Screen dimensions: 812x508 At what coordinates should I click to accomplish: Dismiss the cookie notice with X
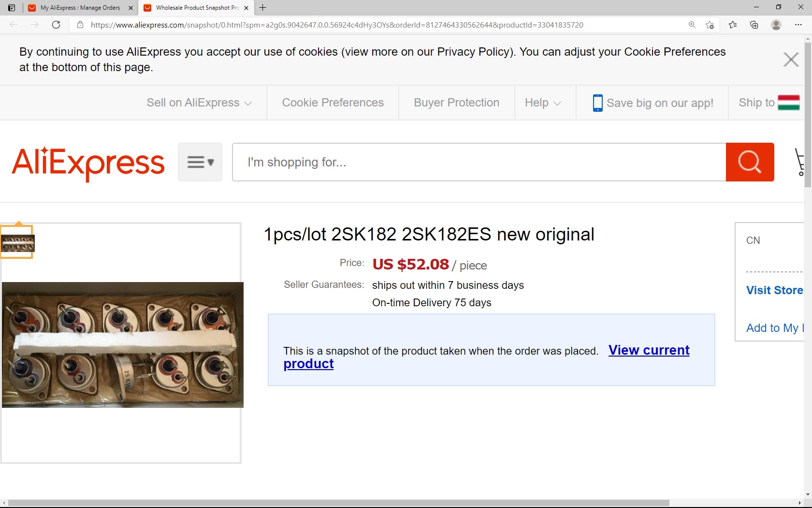point(791,60)
